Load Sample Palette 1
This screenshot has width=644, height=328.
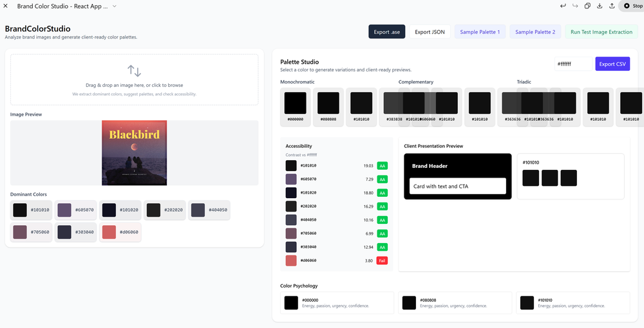[480, 32]
